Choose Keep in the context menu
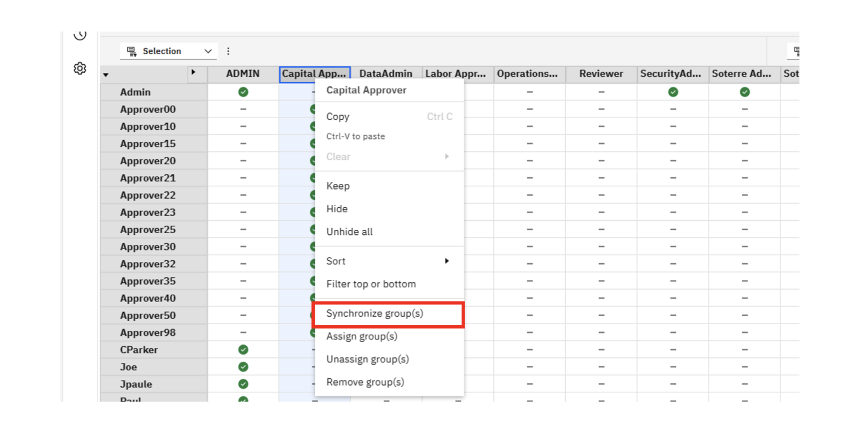This screenshot has width=868, height=433. tap(389, 186)
